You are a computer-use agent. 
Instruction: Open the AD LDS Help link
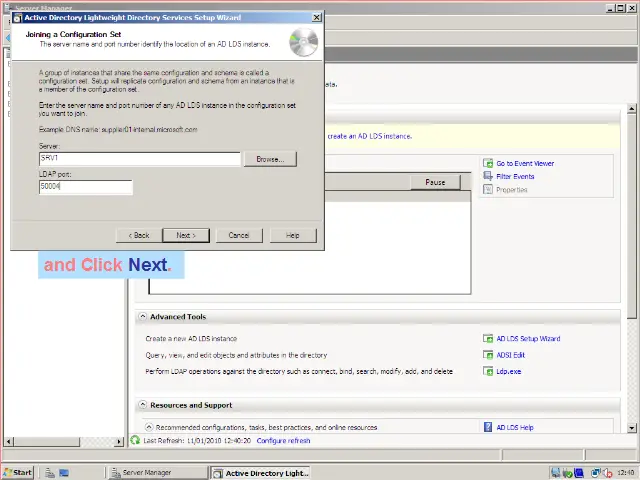point(515,427)
